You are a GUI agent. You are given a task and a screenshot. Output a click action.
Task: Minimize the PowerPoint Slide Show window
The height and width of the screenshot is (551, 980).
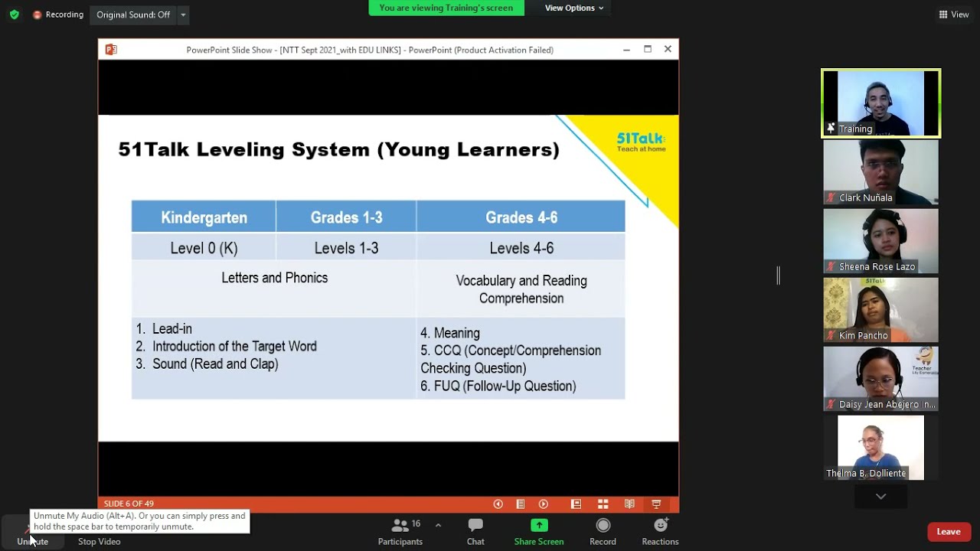626,49
